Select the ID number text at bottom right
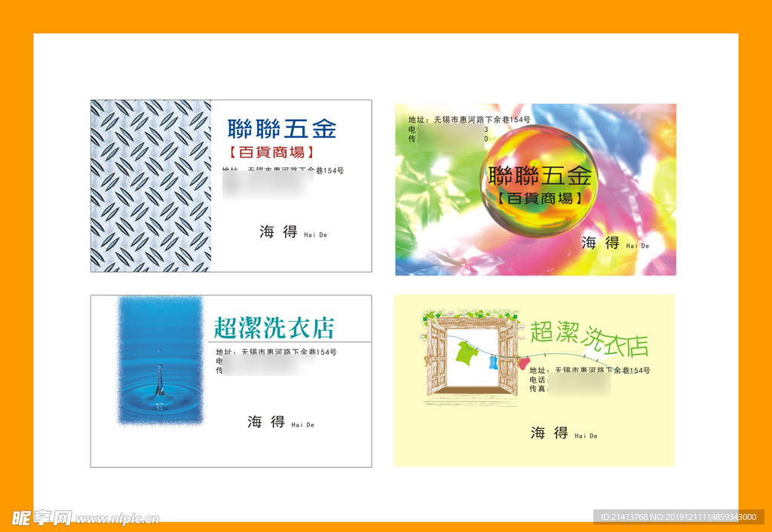The height and width of the screenshot is (532, 772). (679, 517)
